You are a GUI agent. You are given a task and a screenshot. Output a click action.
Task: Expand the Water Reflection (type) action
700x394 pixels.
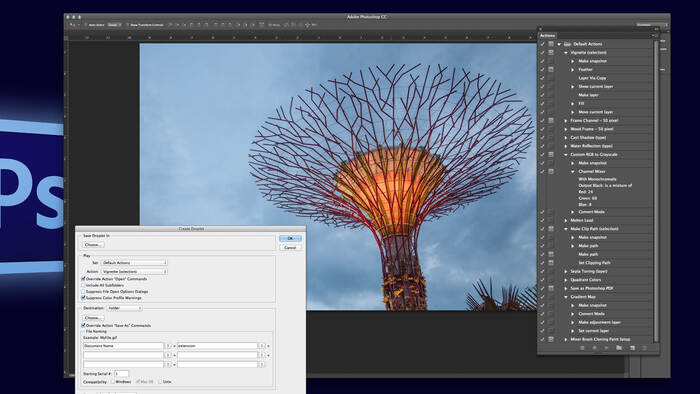pyautogui.click(x=566, y=146)
